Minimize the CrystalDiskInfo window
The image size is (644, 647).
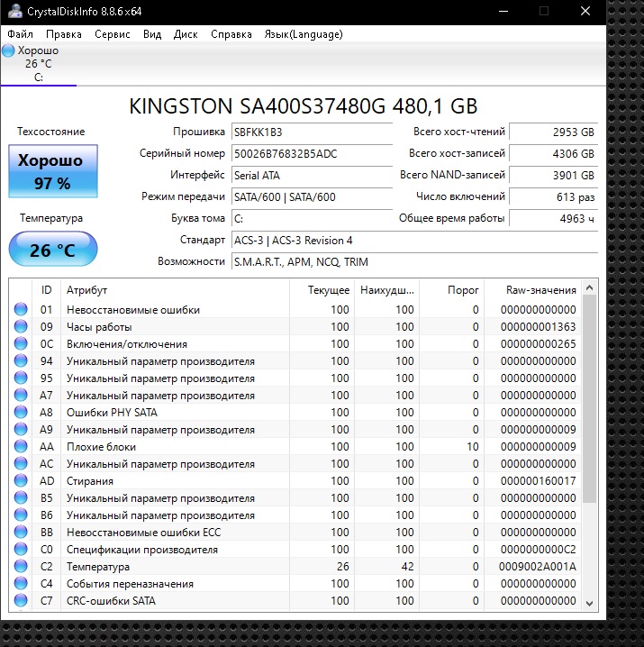point(503,11)
